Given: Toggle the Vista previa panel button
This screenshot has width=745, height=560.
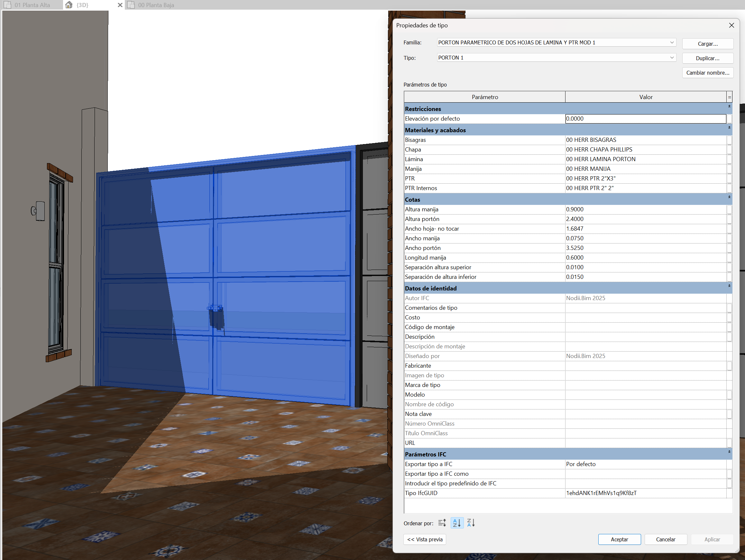Looking at the screenshot, I should [425, 539].
